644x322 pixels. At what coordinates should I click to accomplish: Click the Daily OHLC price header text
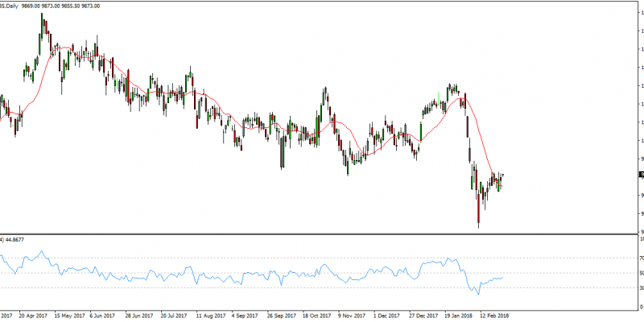tap(50, 5)
